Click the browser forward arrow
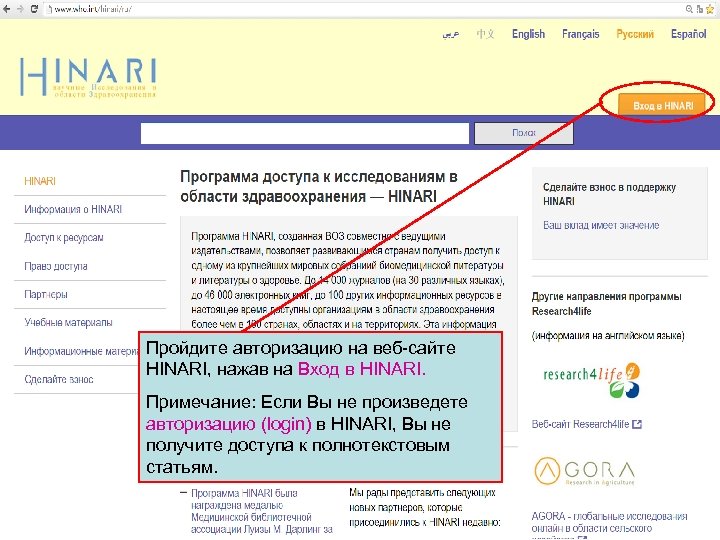 pos(20,9)
